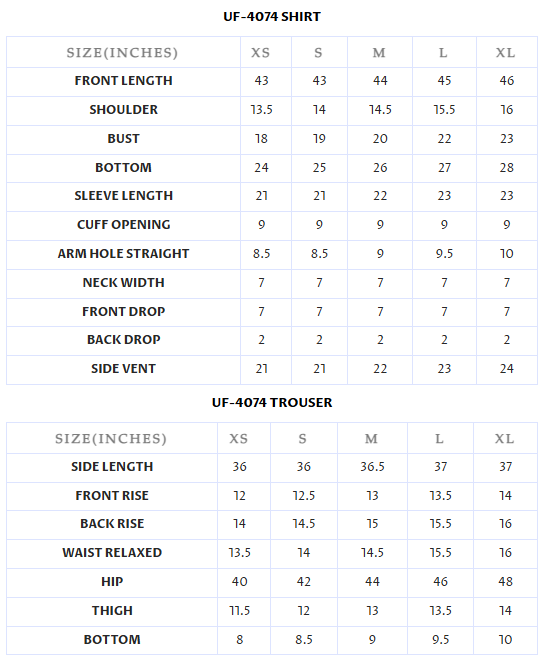Click the FRONT LENGTH row label
Viewport: 544px width, 662px height.
coord(123,81)
